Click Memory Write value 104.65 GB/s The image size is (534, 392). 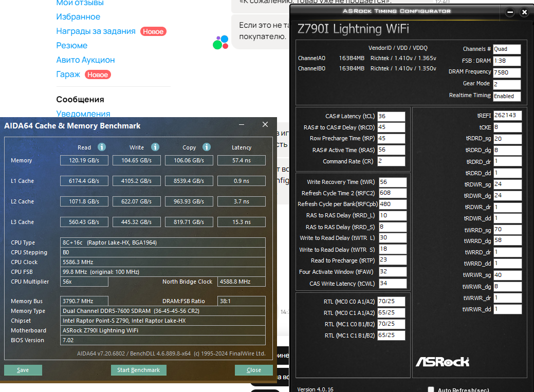[137, 160]
